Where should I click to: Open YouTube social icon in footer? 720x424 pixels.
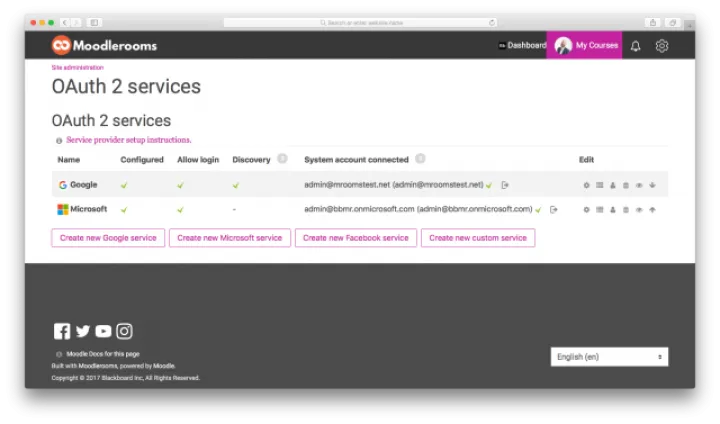103,331
